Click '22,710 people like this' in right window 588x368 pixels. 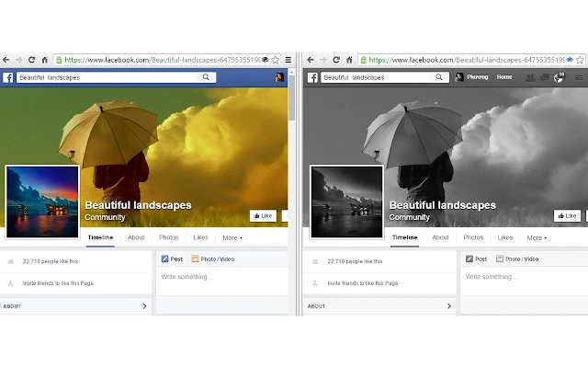coord(356,261)
